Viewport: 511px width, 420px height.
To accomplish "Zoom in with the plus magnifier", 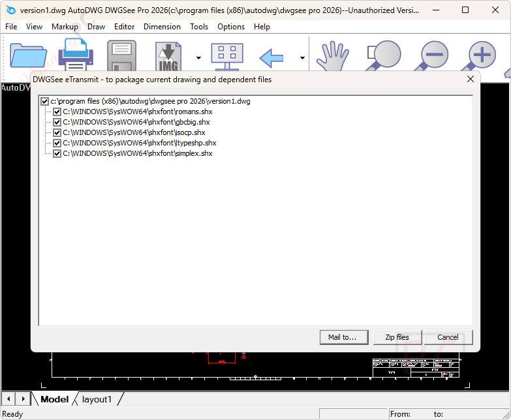I will (x=479, y=55).
